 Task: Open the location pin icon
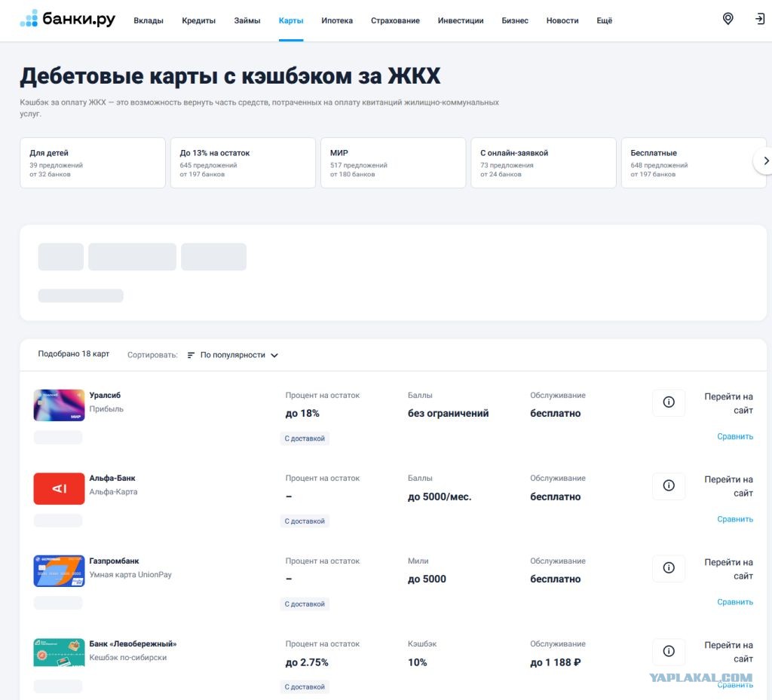pyautogui.click(x=728, y=19)
